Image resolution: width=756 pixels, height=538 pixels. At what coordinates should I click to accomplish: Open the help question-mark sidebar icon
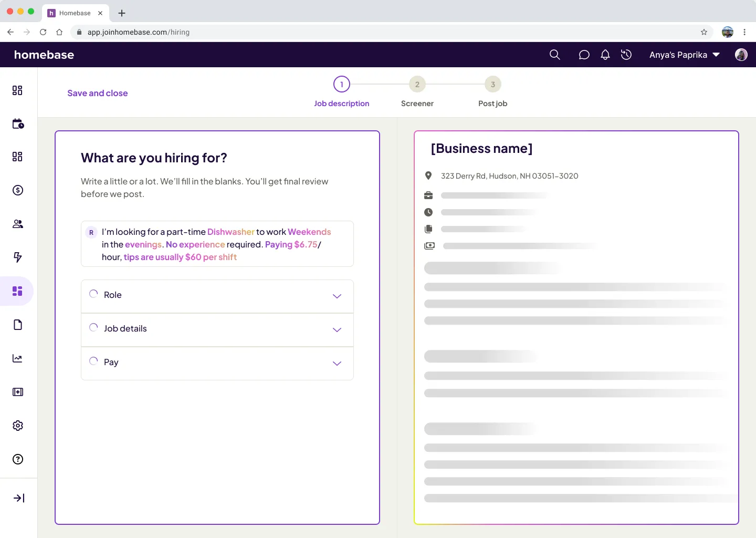pyautogui.click(x=18, y=459)
